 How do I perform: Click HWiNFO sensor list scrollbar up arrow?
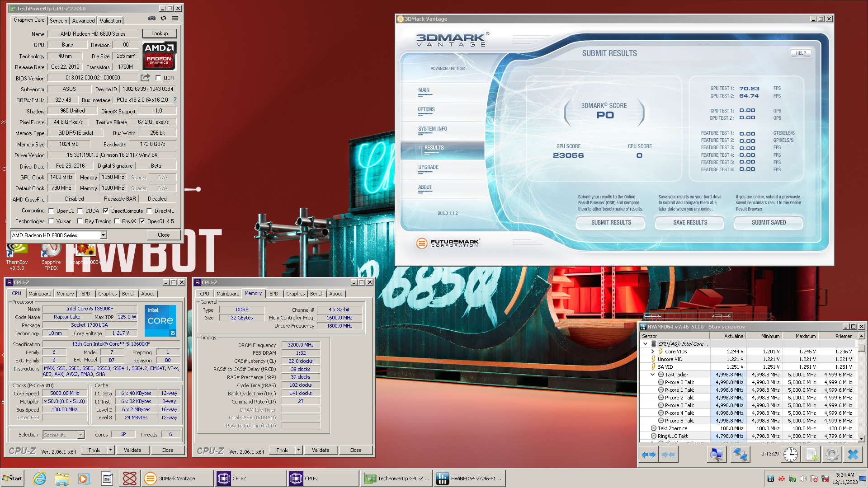[x=862, y=336]
